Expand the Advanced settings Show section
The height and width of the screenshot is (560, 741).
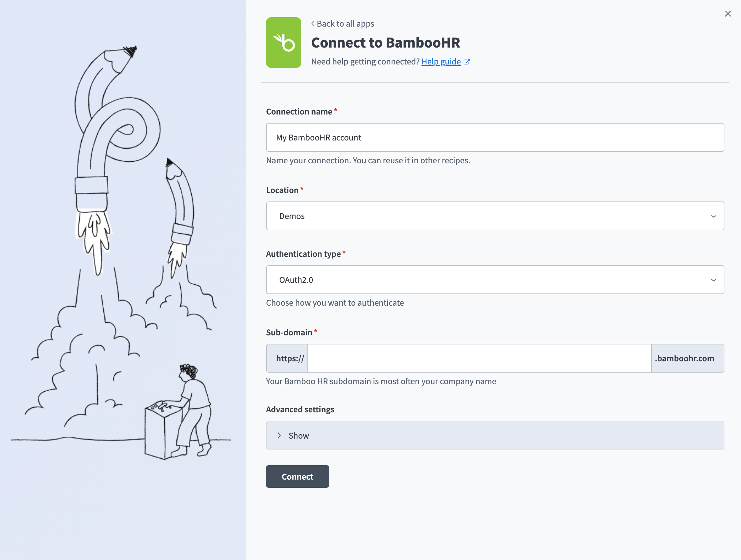495,435
